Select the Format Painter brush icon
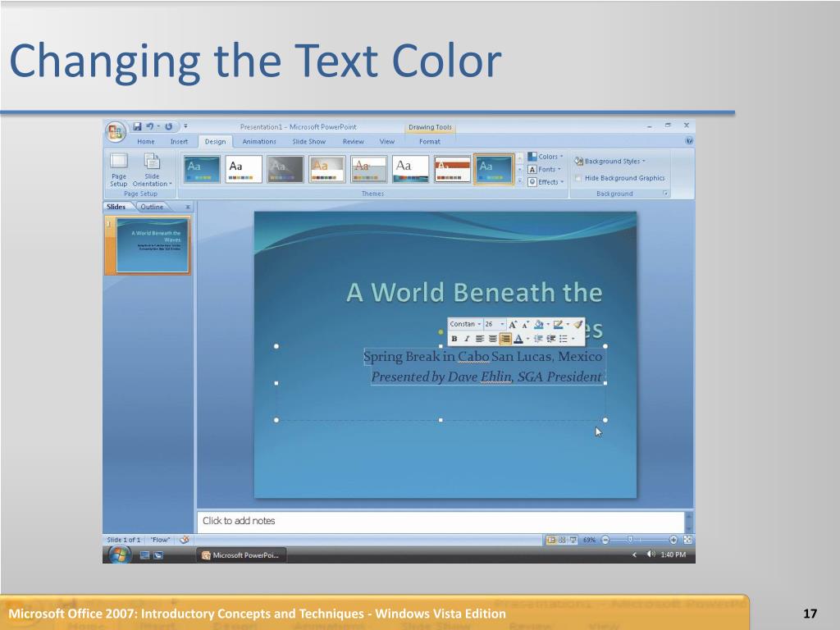 [577, 324]
